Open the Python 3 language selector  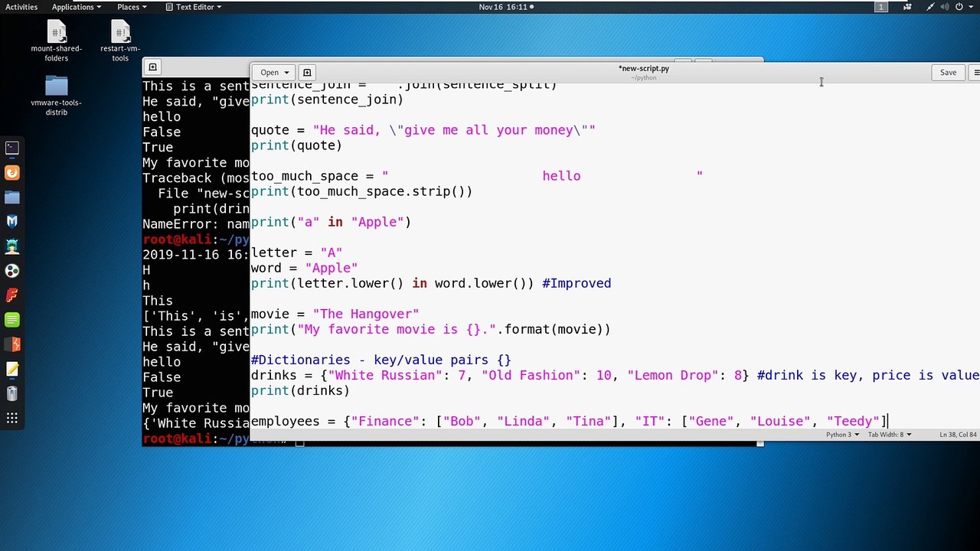click(842, 435)
